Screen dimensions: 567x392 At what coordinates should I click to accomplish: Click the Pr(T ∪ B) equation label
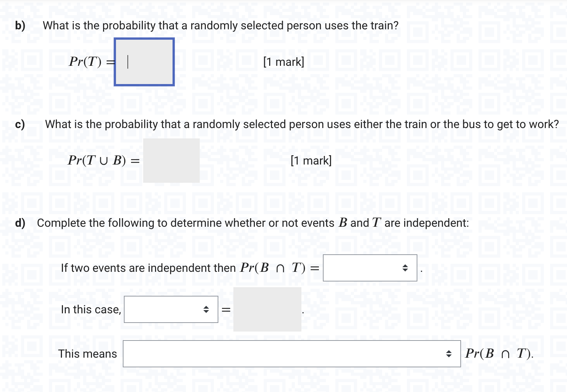(x=102, y=161)
